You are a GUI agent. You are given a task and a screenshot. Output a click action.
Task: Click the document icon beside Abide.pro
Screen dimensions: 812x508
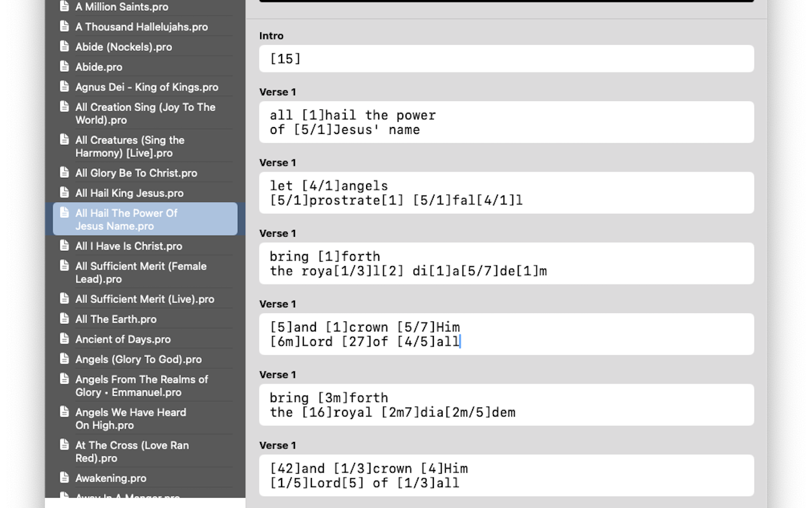65,67
